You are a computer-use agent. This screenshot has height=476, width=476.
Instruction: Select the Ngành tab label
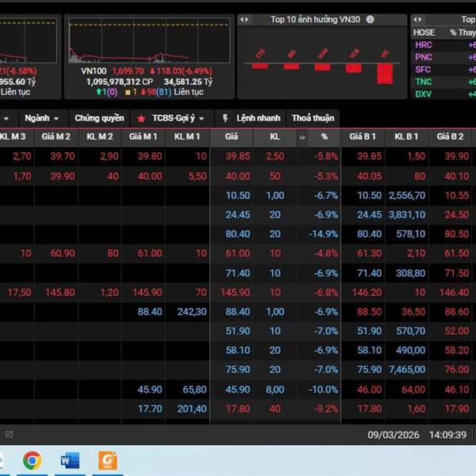pos(37,118)
